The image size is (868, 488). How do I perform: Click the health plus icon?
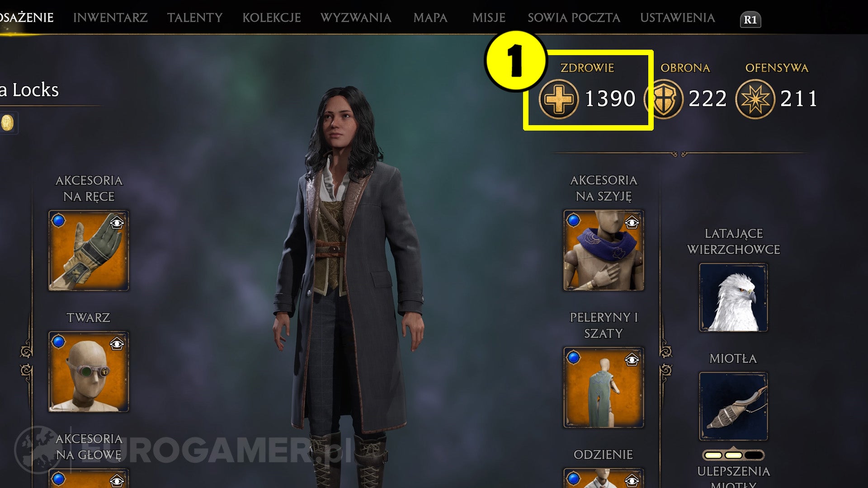pyautogui.click(x=558, y=99)
